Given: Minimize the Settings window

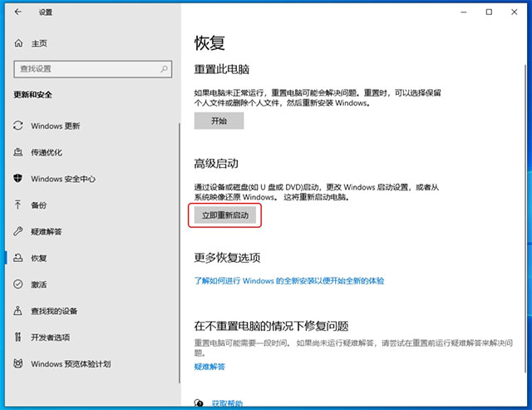Looking at the screenshot, I should click(464, 12).
